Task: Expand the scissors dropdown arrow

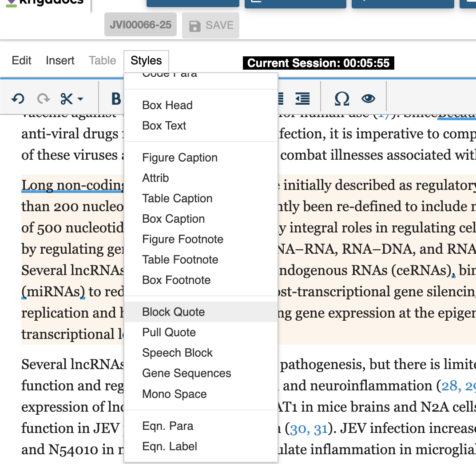Action: [x=80, y=99]
